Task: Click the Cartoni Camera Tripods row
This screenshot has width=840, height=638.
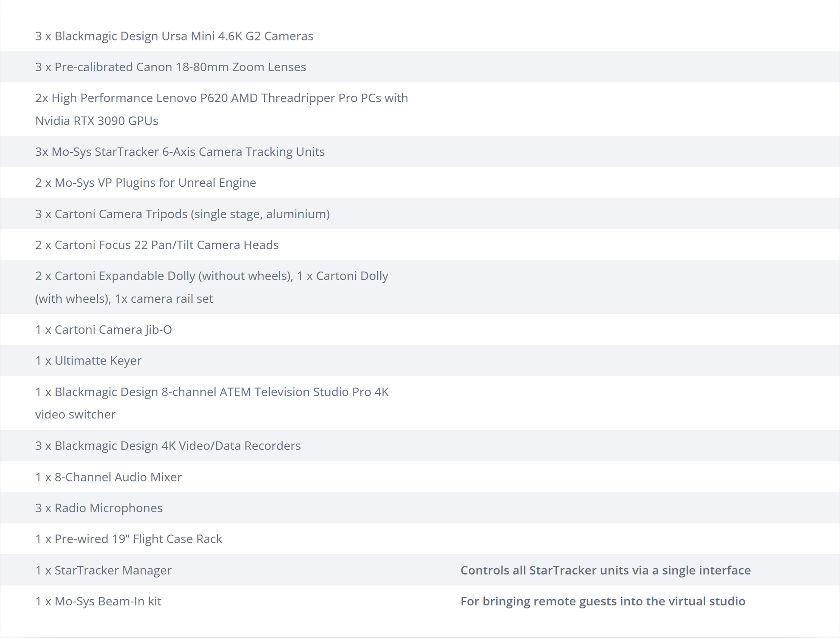Action: pyautogui.click(x=182, y=214)
